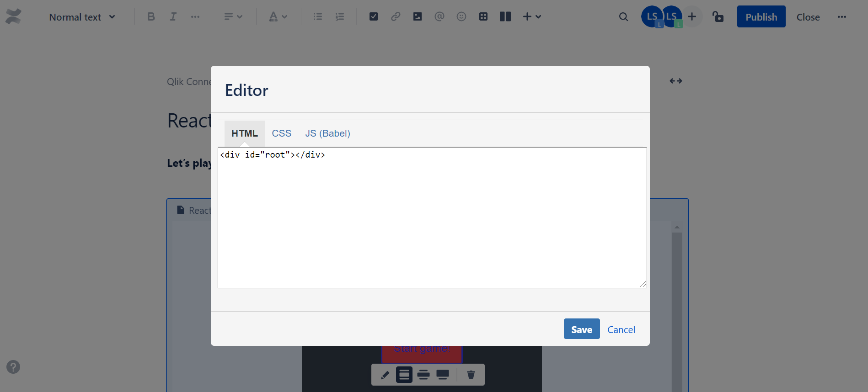Toggle bold formatting
The width and height of the screenshot is (868, 392).
[x=151, y=17]
